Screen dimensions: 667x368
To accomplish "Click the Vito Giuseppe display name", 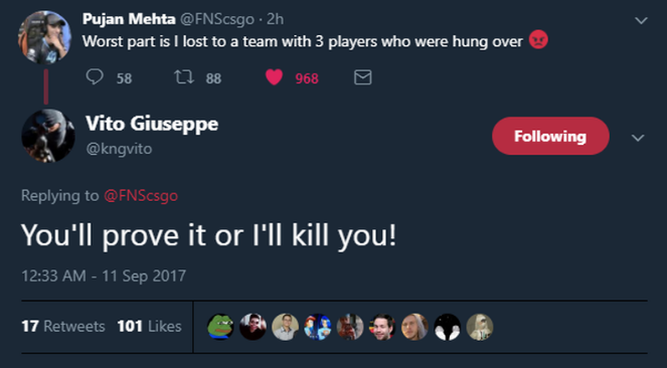I will point(152,124).
